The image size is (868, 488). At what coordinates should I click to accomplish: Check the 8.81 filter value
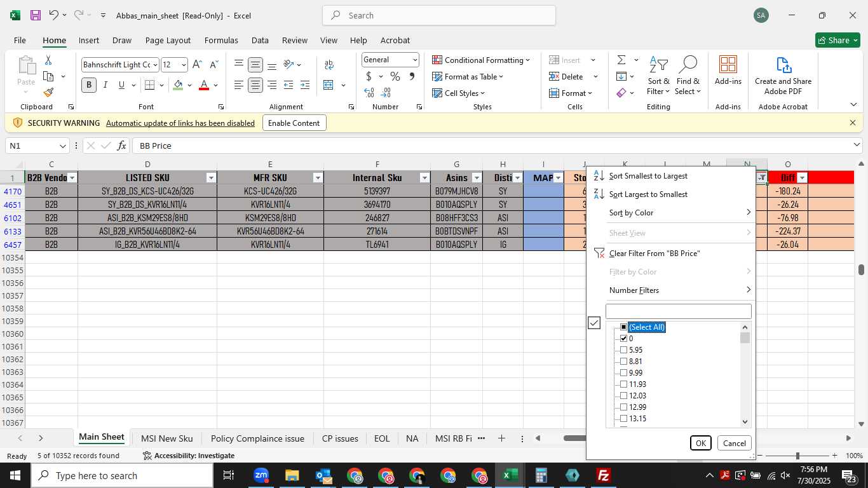pos(624,362)
